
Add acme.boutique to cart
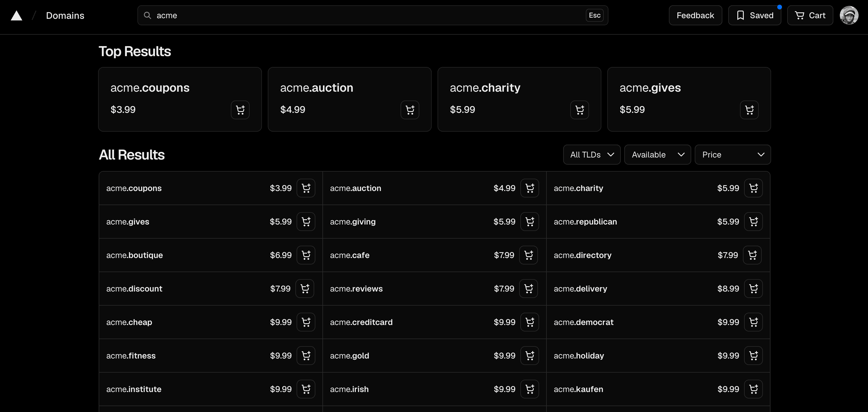pyautogui.click(x=306, y=255)
